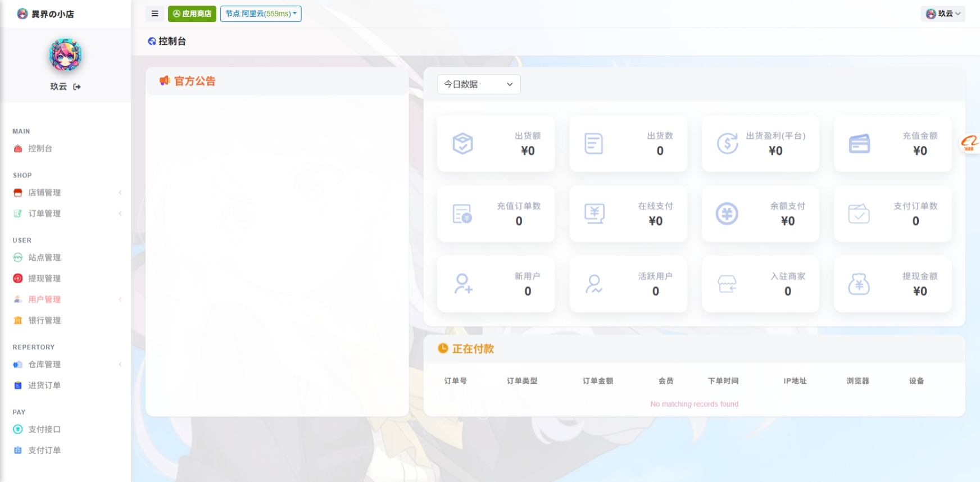Expand the 店铺管理 sidebar submenu
Screen dimensions: 980x482
[x=45, y=193]
